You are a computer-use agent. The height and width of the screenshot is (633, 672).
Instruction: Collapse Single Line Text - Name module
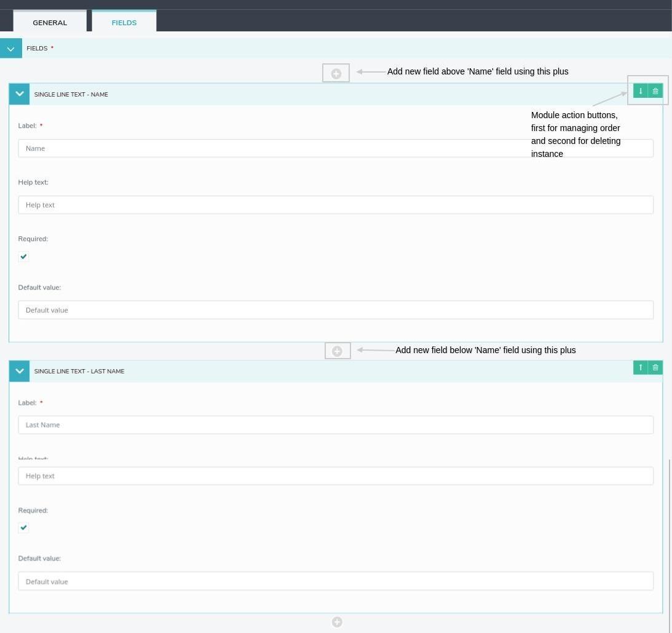click(19, 94)
